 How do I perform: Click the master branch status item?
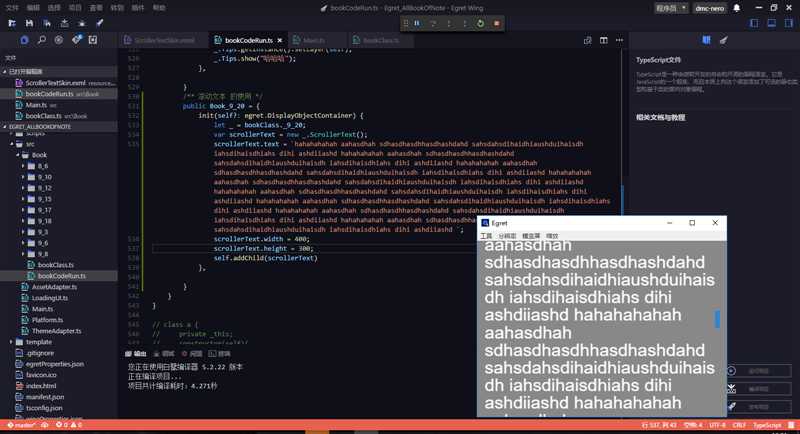click(21, 425)
